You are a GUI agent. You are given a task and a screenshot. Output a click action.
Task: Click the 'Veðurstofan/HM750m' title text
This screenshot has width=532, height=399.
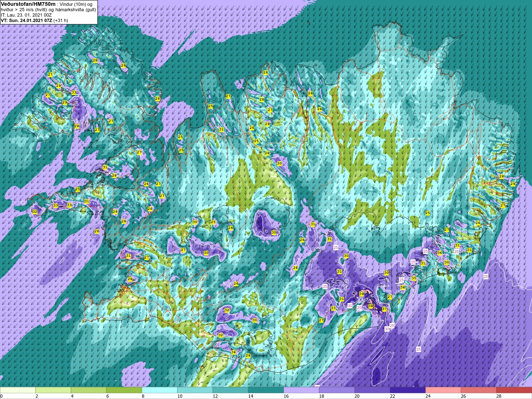[x=28, y=4]
